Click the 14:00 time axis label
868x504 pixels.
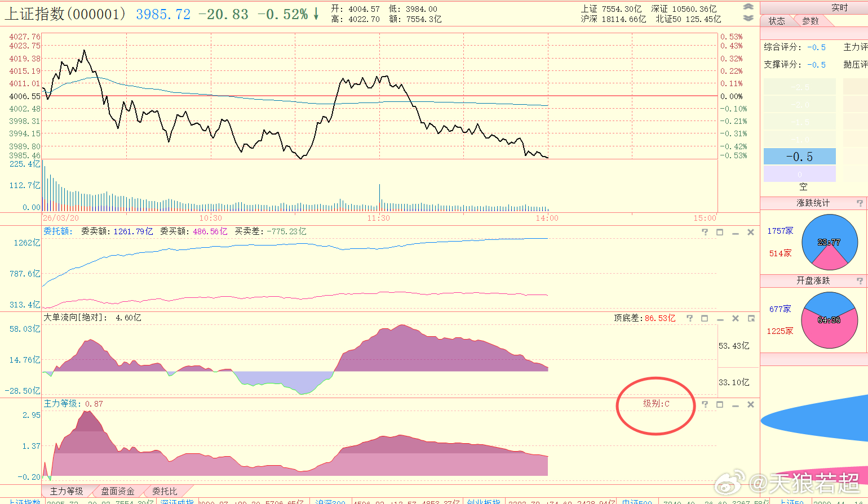(547, 218)
